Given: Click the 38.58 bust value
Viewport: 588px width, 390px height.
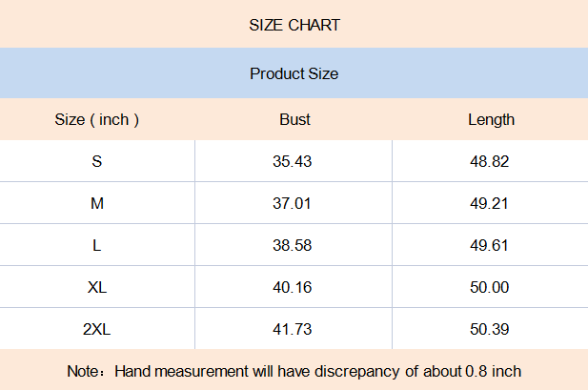Looking at the screenshot, I should coord(293,245).
